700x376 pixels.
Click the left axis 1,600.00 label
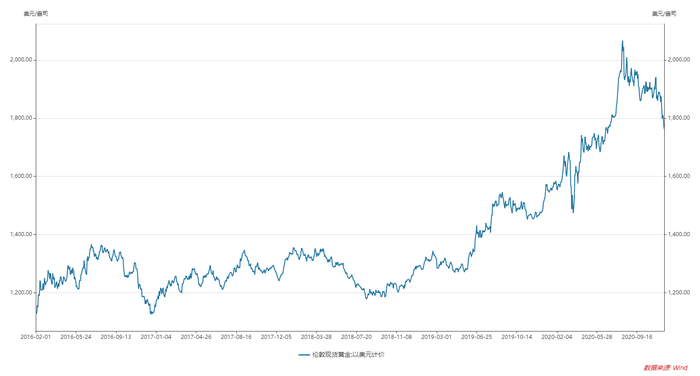[x=21, y=176]
